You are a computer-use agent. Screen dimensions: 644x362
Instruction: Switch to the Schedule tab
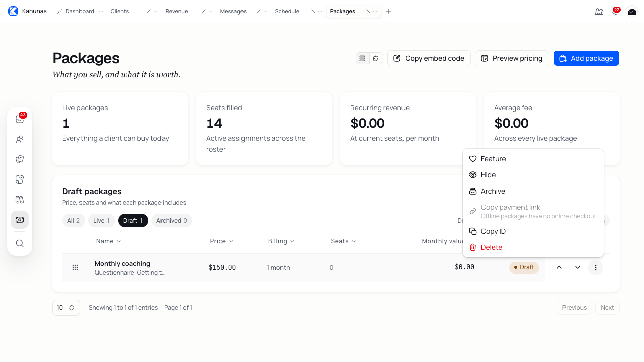click(287, 11)
